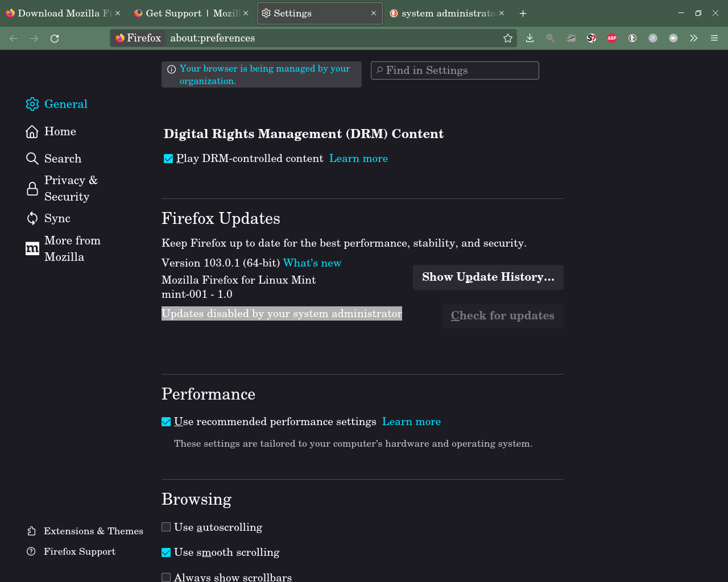Open the Downloads panel
This screenshot has width=728, height=582.
coord(530,38)
